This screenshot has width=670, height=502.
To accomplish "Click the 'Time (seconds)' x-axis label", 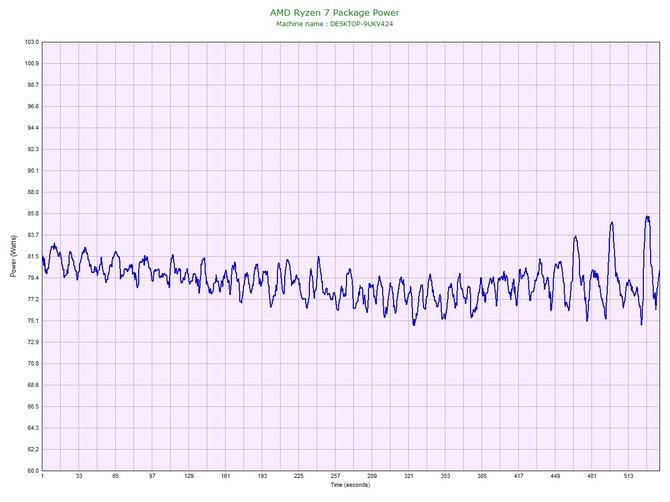I will 350,485.
